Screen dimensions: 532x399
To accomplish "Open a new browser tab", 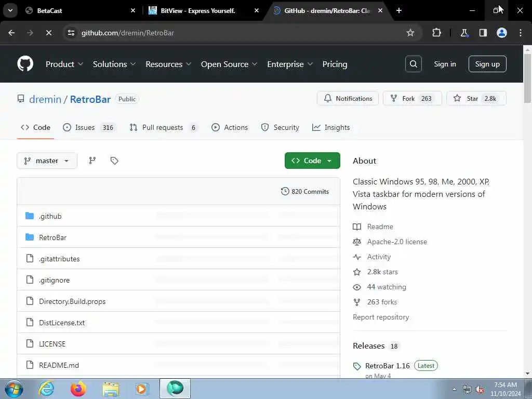I will (399, 10).
